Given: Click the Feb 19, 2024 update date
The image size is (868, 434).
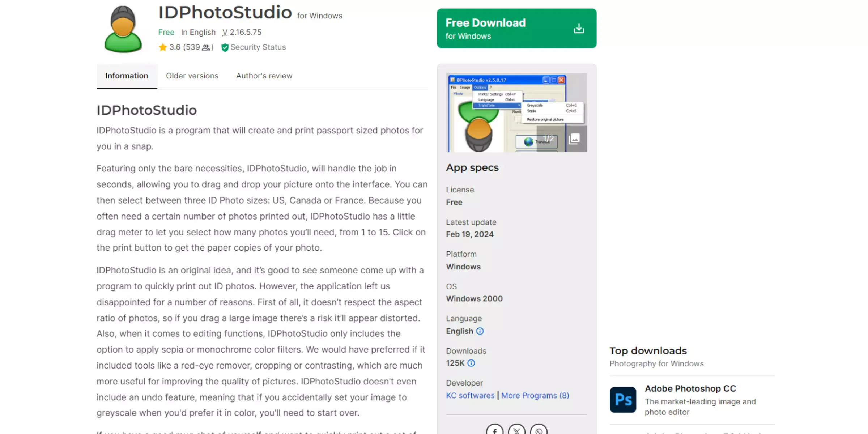Looking at the screenshot, I should [469, 234].
